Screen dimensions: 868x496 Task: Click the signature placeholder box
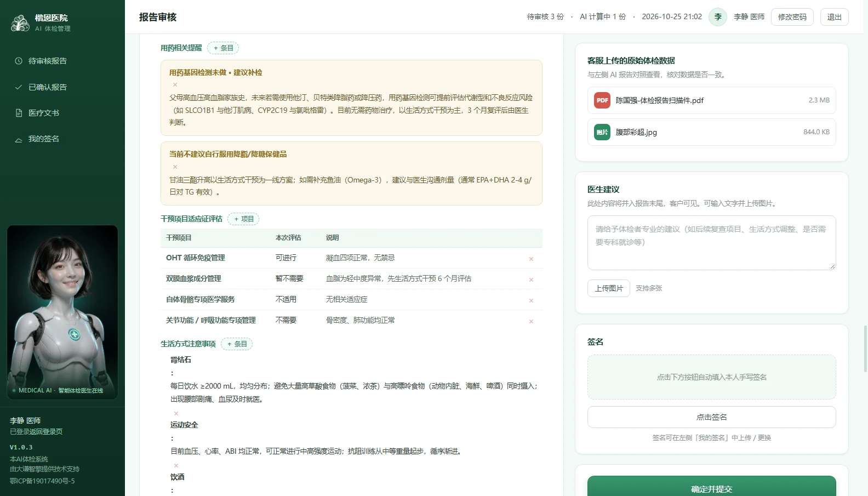tap(712, 377)
